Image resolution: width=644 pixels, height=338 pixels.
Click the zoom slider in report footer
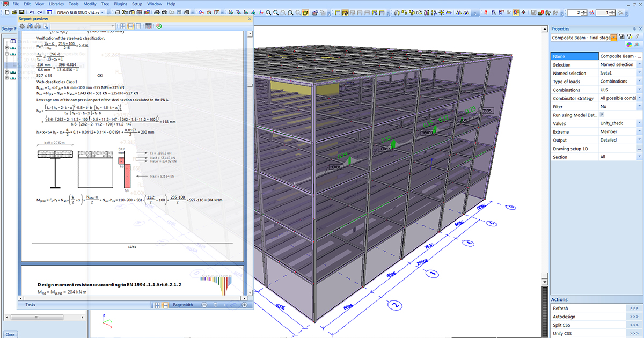click(215, 305)
